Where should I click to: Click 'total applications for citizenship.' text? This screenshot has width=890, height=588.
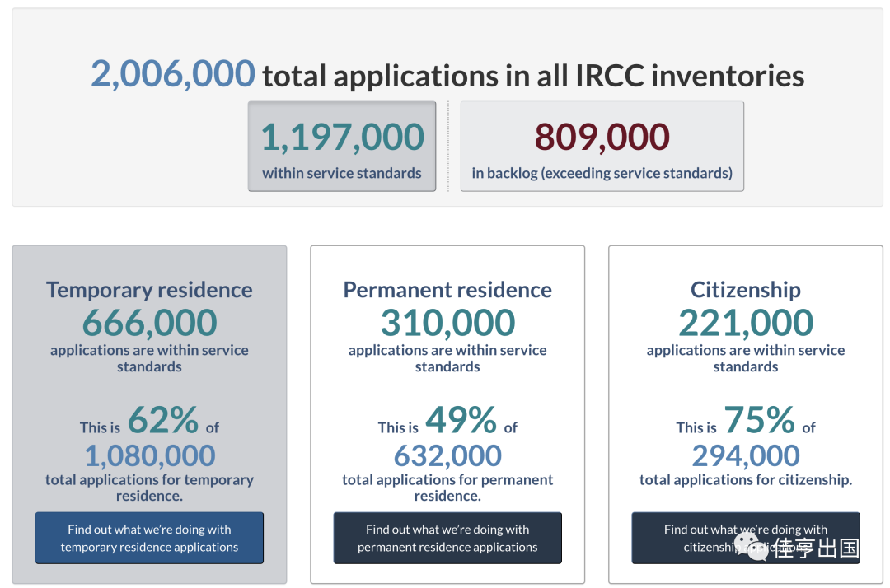[745, 479]
